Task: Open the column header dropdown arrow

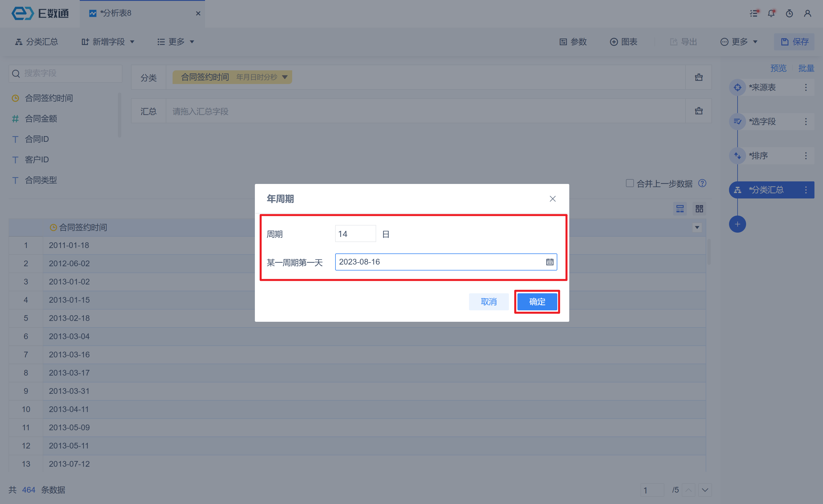Action: pyautogui.click(x=697, y=228)
